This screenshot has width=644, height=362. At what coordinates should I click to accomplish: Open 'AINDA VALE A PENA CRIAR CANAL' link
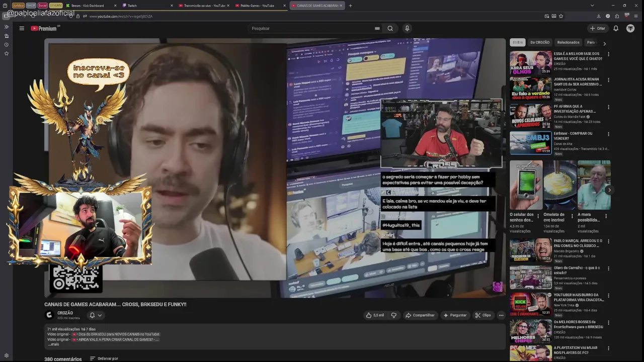point(116,339)
